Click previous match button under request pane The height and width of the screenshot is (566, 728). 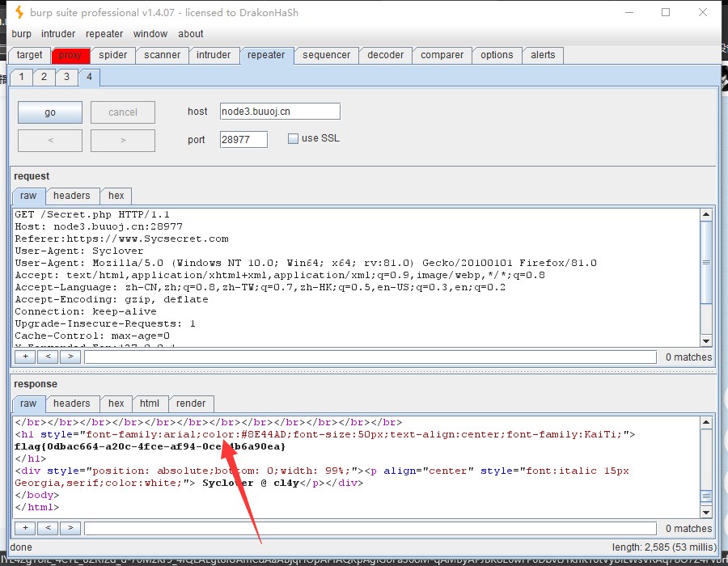pyautogui.click(x=48, y=357)
